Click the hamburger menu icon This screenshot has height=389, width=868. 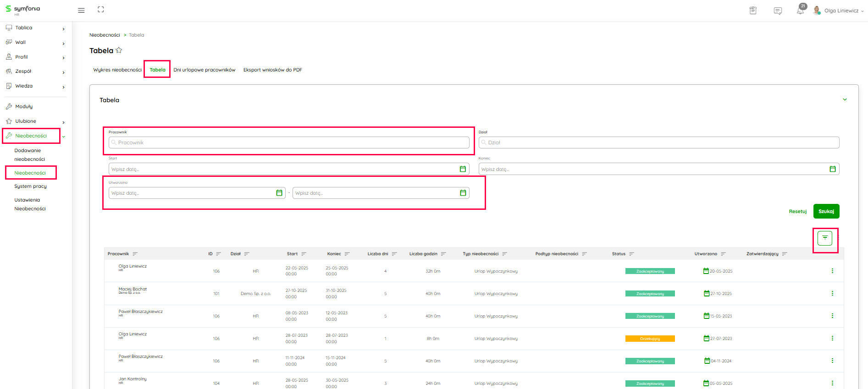click(x=81, y=10)
